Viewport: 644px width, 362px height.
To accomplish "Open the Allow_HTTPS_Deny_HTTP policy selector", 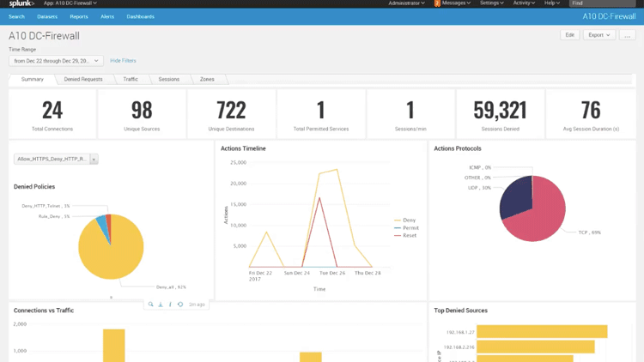I will 56,159.
